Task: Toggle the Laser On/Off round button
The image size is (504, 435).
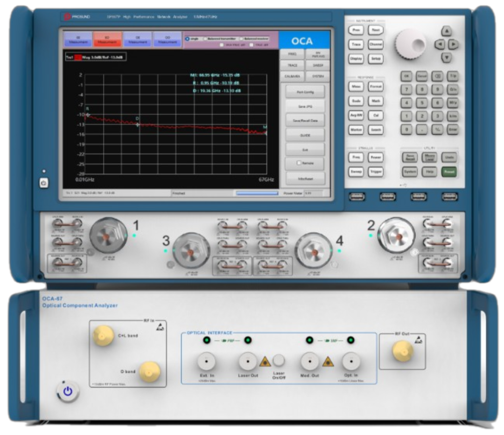Action: (x=279, y=360)
